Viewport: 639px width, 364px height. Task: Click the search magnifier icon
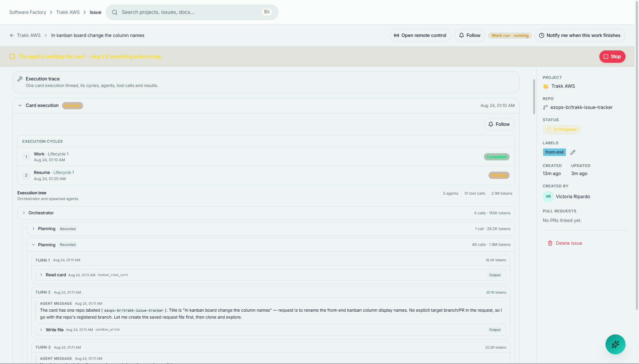(x=115, y=12)
